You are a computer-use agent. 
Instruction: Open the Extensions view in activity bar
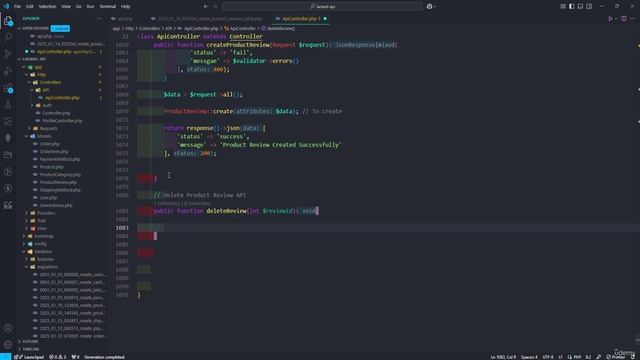coord(8,88)
